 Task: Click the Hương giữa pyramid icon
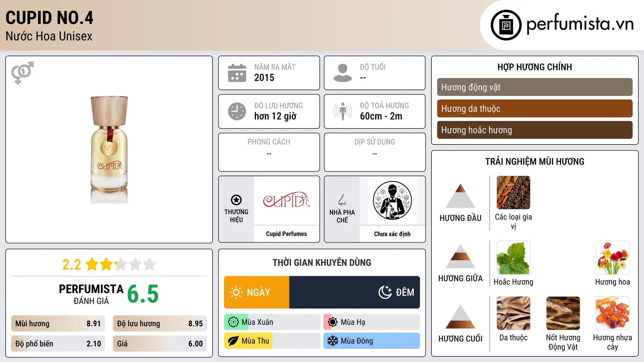pos(460,256)
